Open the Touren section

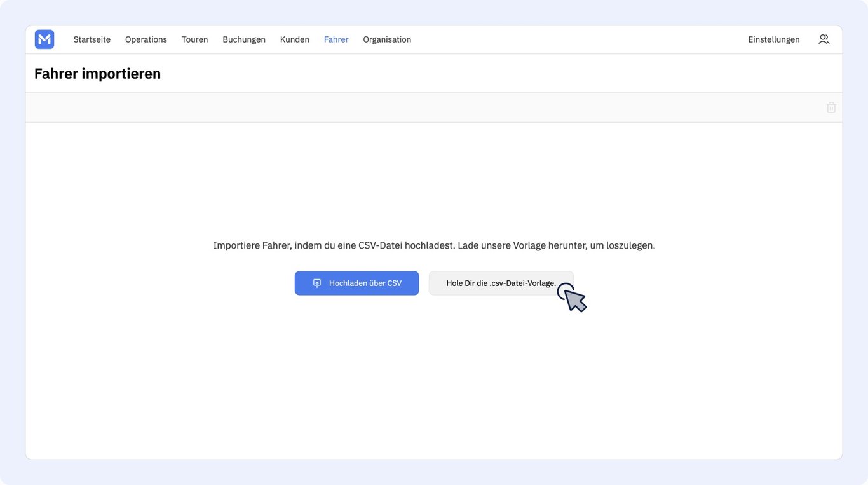(195, 39)
